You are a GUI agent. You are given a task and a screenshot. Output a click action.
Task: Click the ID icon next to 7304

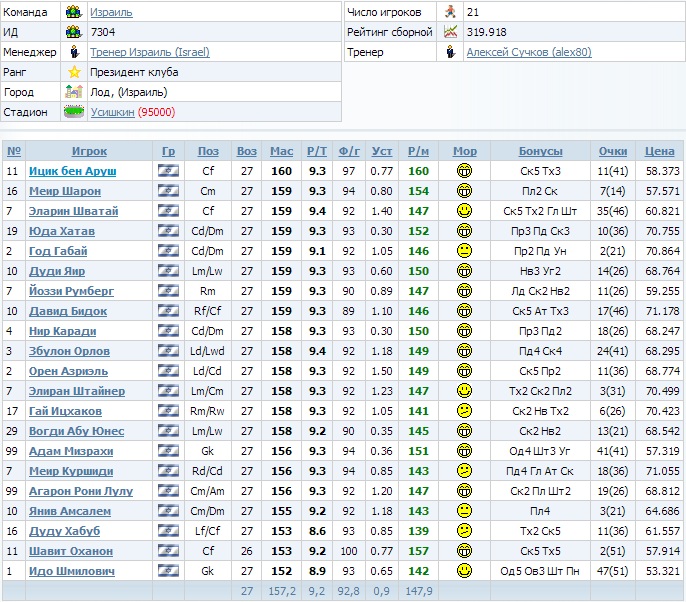pos(74,32)
